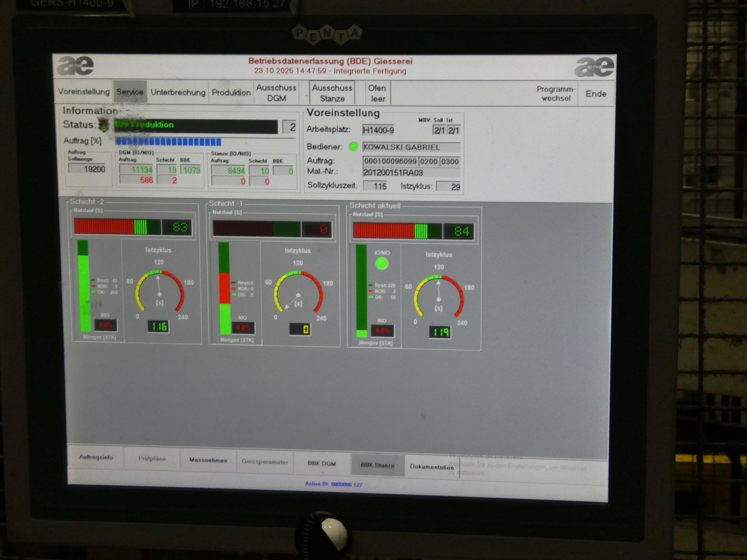
Task: Select the Ofen leer button
Action: tap(377, 93)
